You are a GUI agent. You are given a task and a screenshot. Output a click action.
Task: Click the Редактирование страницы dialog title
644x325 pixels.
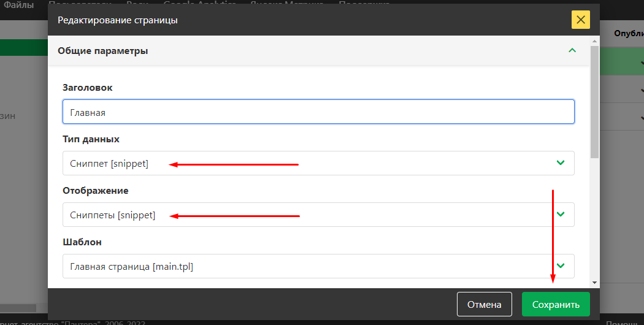pyautogui.click(x=118, y=20)
